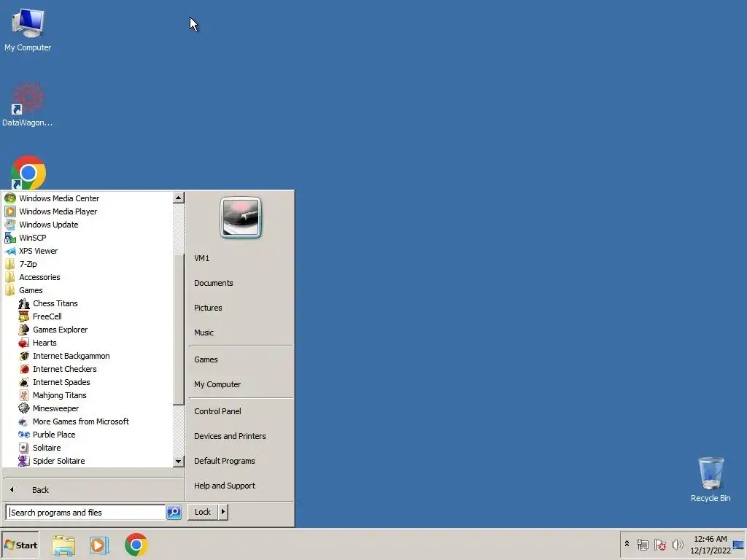Click the Show desktop button by the clock
This screenshot has width=747, height=560.
coord(738,545)
